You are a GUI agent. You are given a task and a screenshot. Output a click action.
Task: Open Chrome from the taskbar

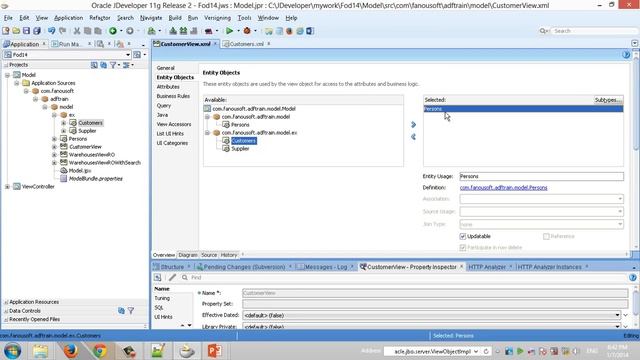pos(100,351)
